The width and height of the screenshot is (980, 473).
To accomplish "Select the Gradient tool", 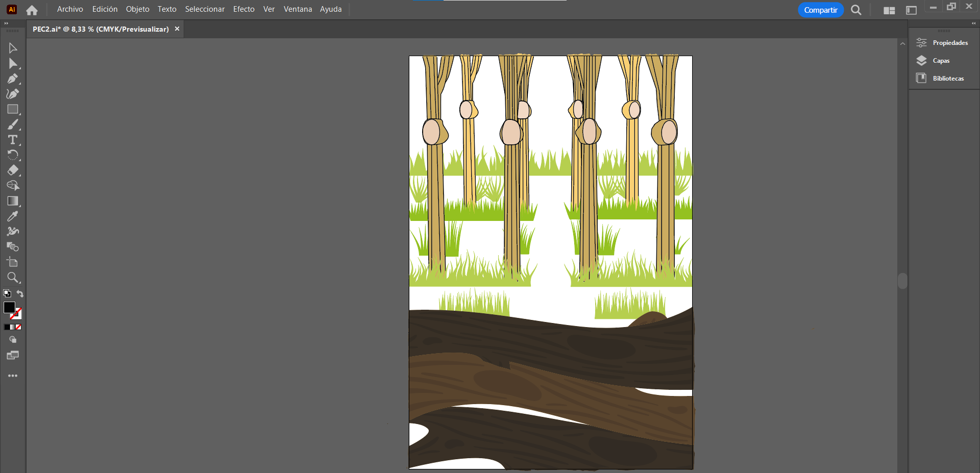I will (13, 201).
